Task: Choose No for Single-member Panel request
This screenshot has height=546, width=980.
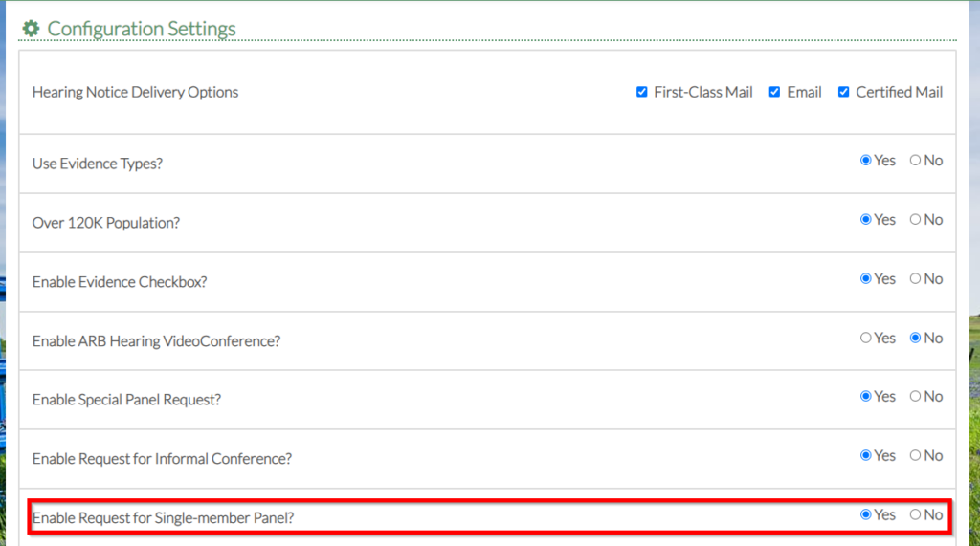Action: pos(915,515)
